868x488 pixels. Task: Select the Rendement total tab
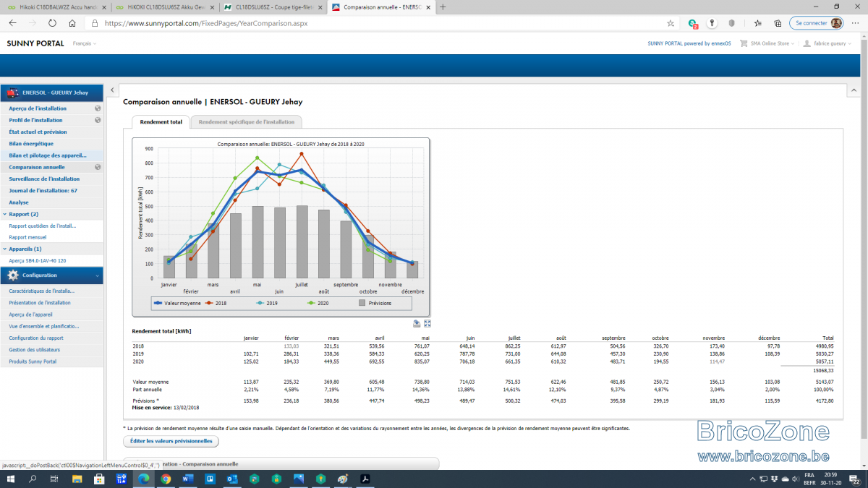[161, 122]
